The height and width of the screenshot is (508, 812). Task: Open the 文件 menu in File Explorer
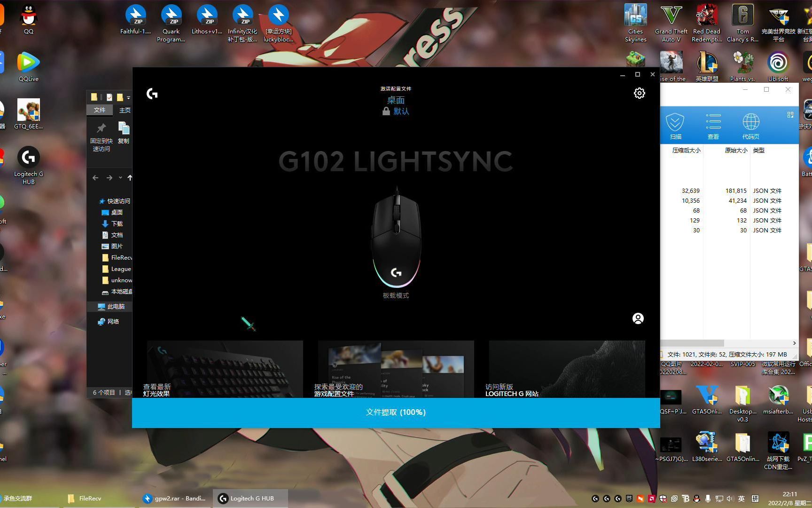[x=100, y=110]
